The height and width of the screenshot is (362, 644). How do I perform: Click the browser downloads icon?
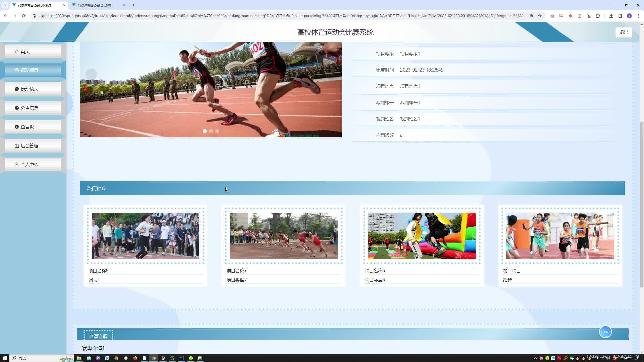[611, 16]
